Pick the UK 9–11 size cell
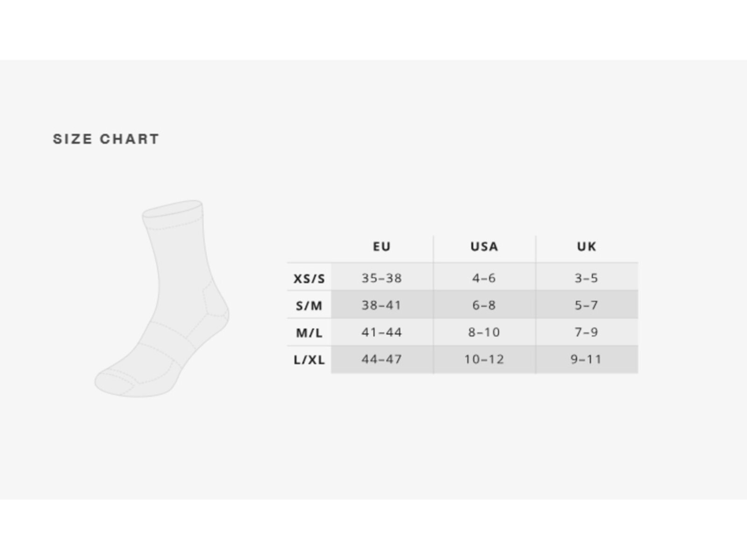The image size is (747, 560). [586, 359]
